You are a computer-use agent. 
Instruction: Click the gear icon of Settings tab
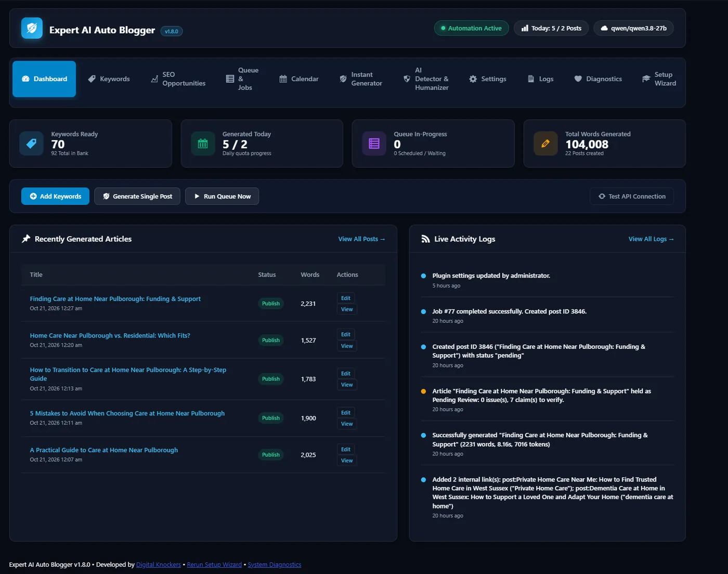[473, 79]
